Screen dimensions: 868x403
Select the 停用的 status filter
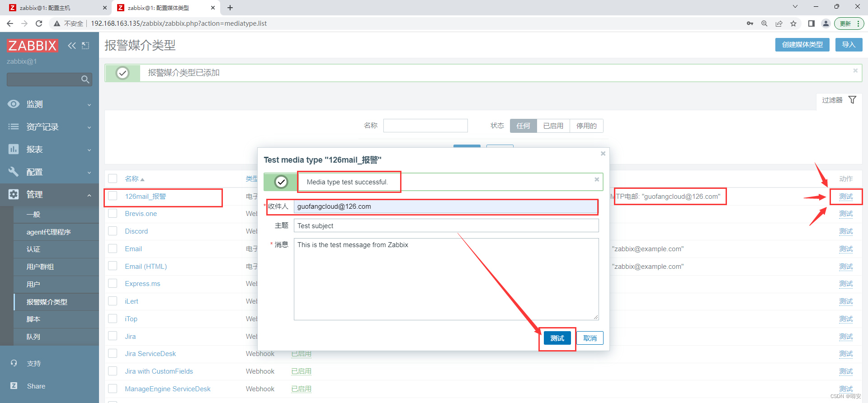tap(586, 126)
